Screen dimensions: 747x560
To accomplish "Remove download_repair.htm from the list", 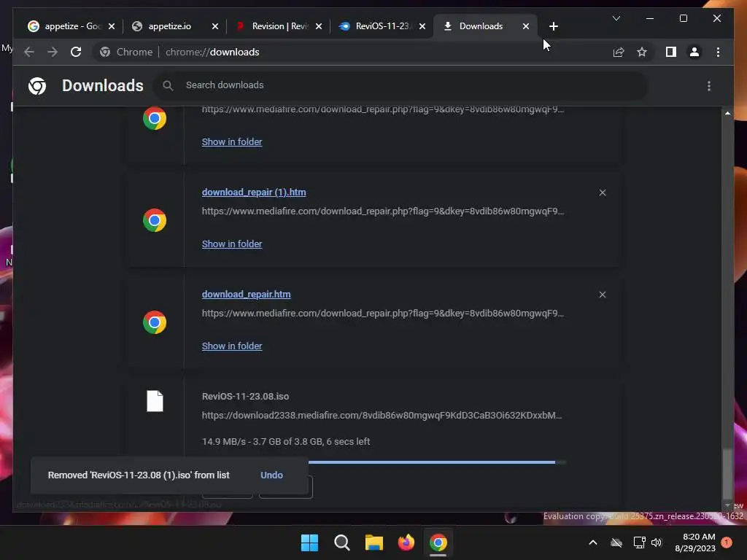I will 602,295.
